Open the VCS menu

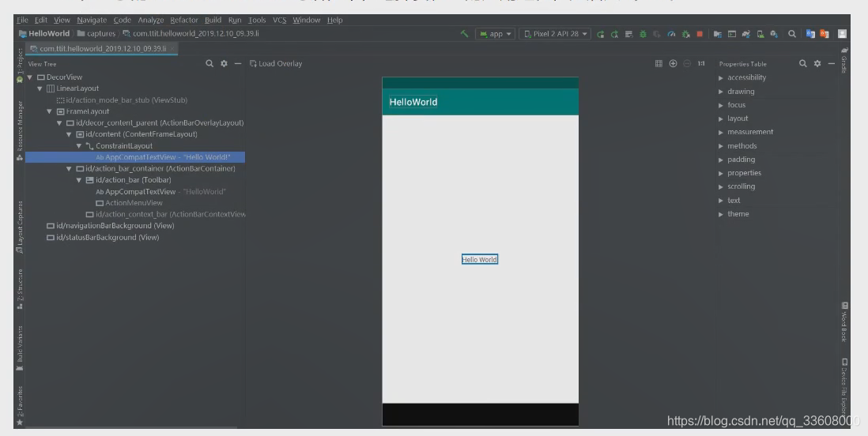click(280, 20)
